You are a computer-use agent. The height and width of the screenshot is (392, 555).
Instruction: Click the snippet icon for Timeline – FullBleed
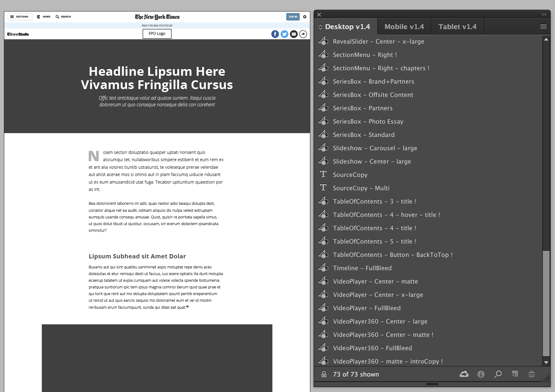(323, 267)
